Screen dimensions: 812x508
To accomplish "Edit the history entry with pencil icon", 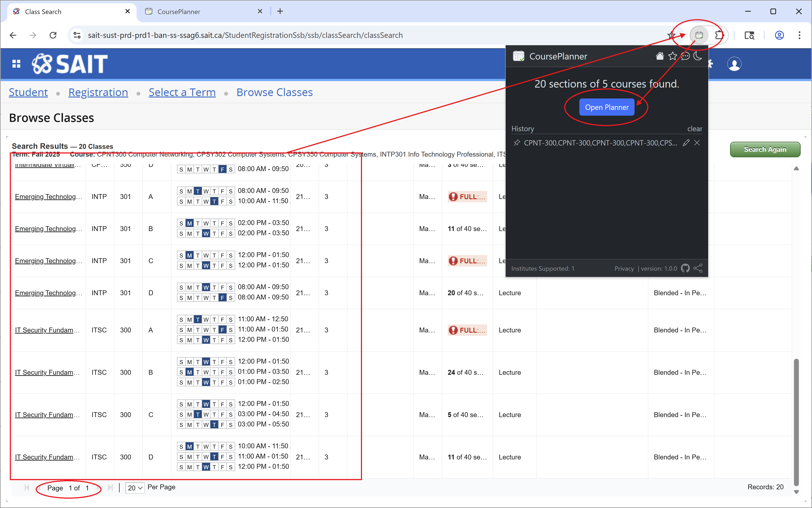I will 686,143.
